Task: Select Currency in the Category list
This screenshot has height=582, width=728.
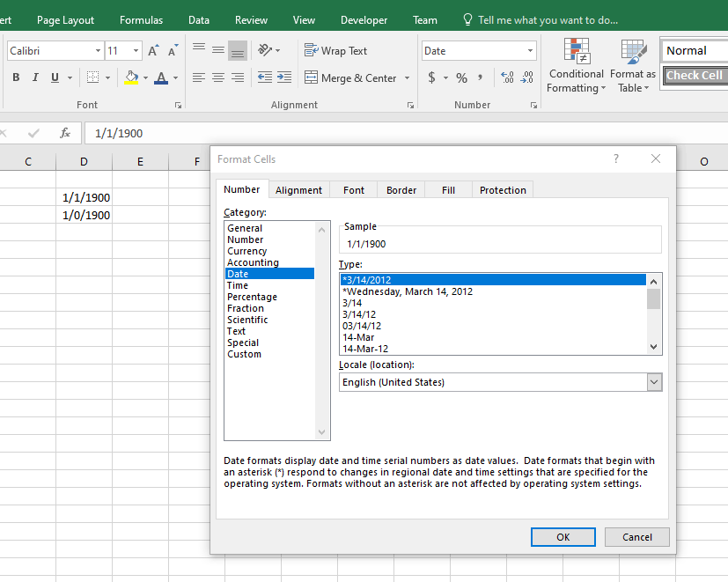Action: tap(246, 251)
